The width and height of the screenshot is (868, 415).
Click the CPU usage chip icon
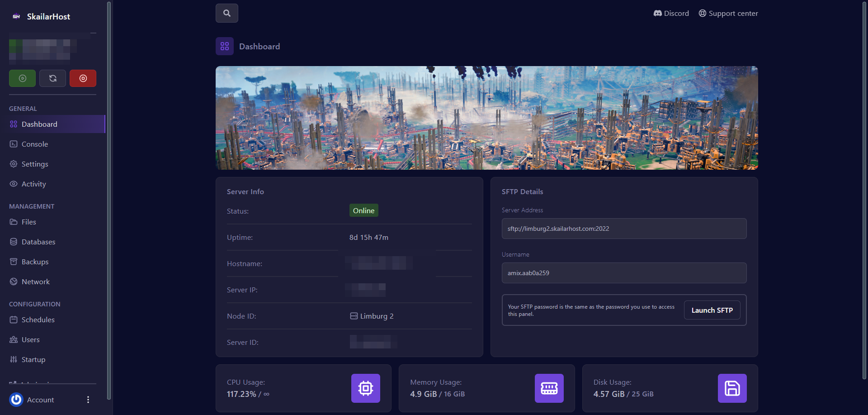pyautogui.click(x=365, y=388)
